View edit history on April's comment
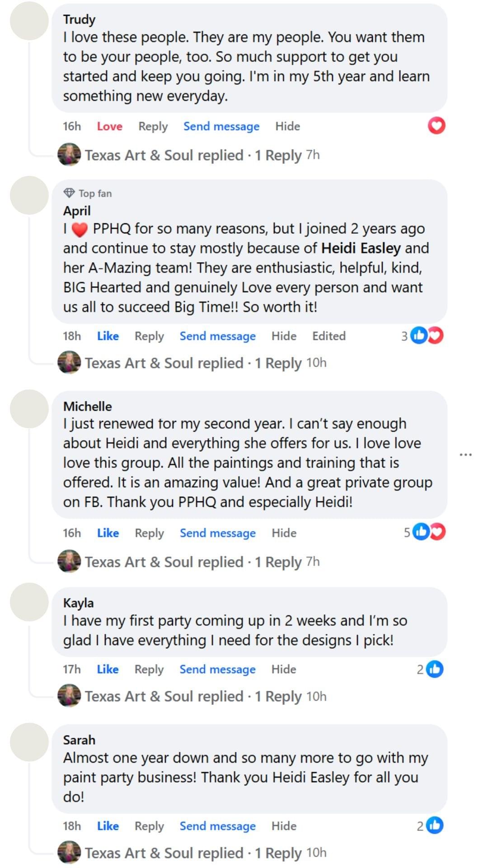 click(x=328, y=336)
